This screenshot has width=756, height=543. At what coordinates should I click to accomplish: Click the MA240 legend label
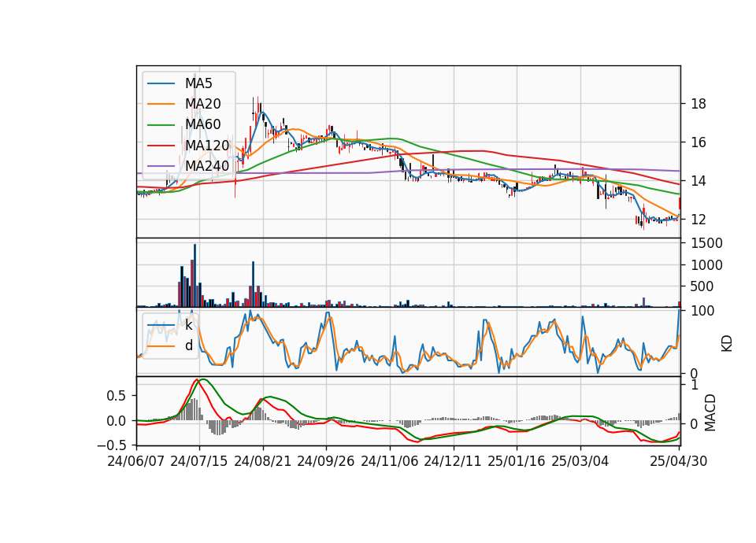point(207,165)
